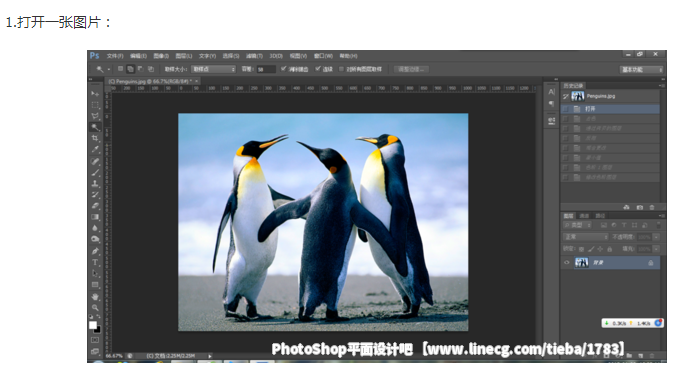Click the Refine Edge button
This screenshot has width=680, height=368.
411,69
